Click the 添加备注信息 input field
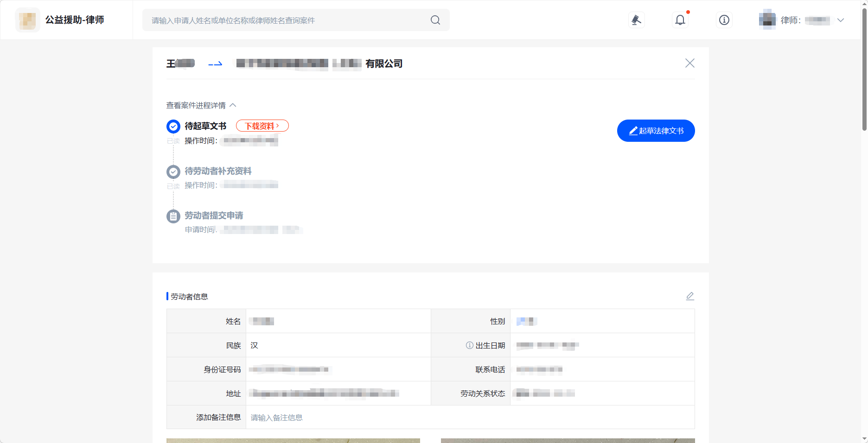The width and height of the screenshot is (868, 443). pyautogui.click(x=469, y=418)
